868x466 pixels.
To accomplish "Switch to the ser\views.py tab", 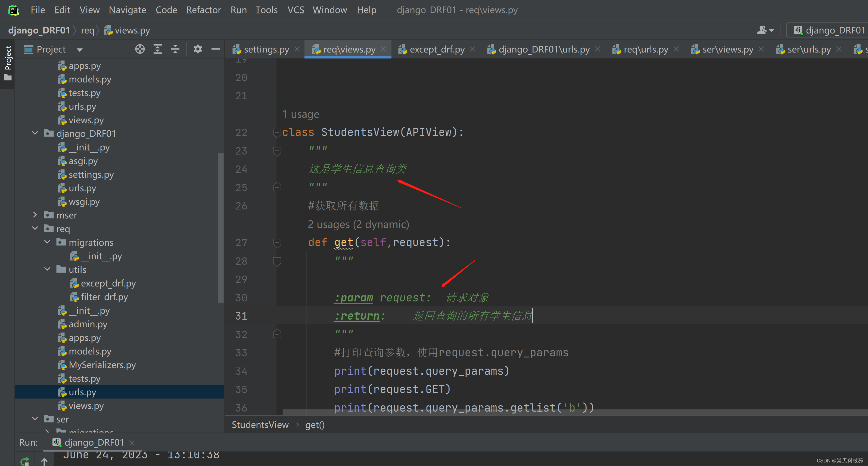I will click(728, 49).
